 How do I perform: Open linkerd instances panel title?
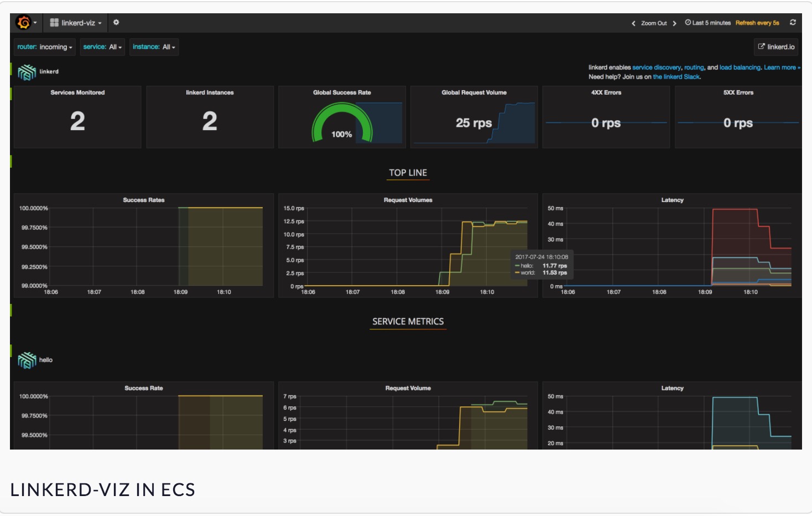pyautogui.click(x=210, y=92)
